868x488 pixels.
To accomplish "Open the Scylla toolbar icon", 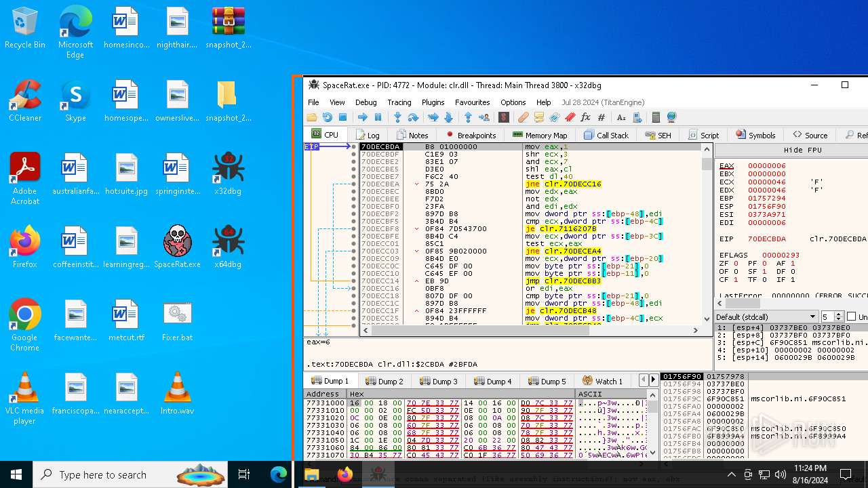I will (x=504, y=117).
